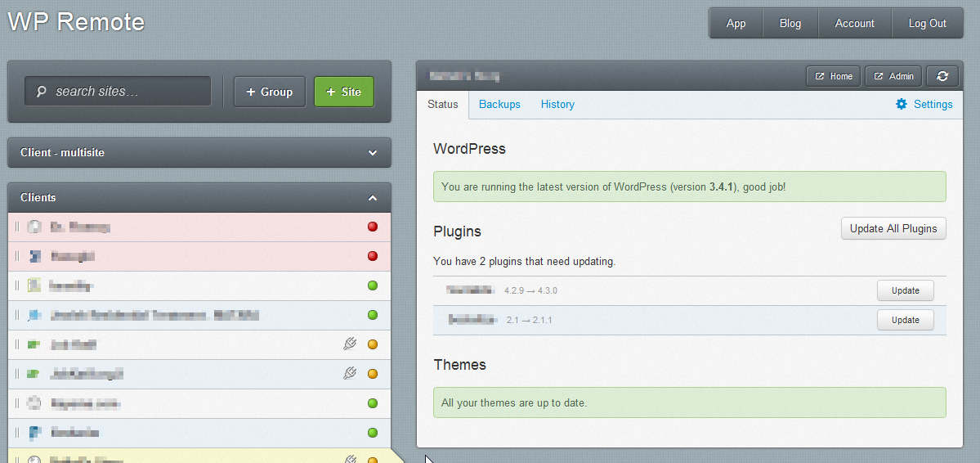Viewport: 980px width, 463px height.
Task: Collapse the Clients group
Action: pyautogui.click(x=373, y=198)
